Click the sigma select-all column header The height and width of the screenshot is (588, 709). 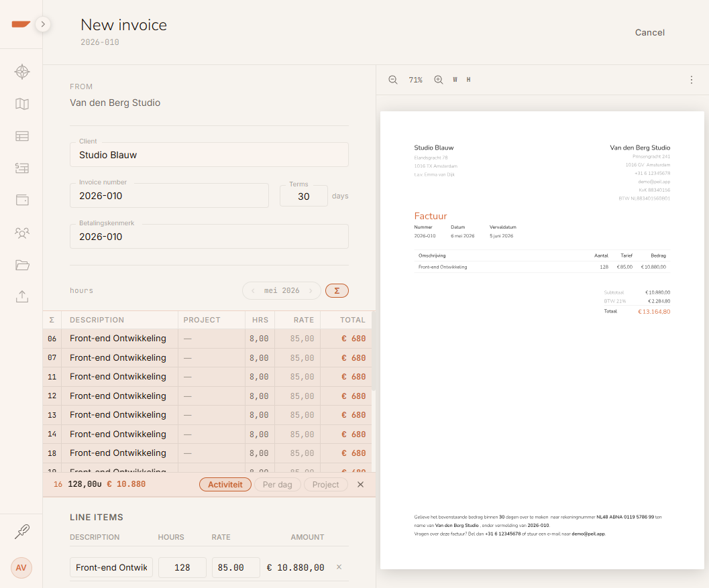52,320
